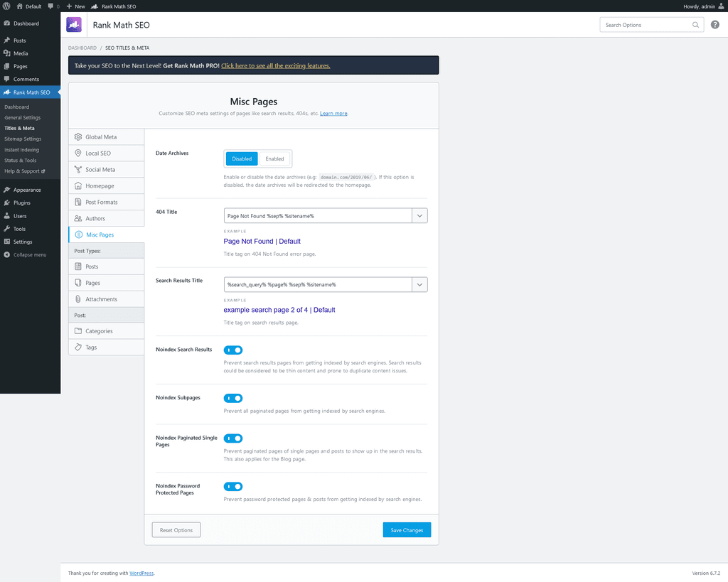Screen dimensions: 728x582
Task: Click the WordPress logo in admin bar
Action: [x=6, y=6]
